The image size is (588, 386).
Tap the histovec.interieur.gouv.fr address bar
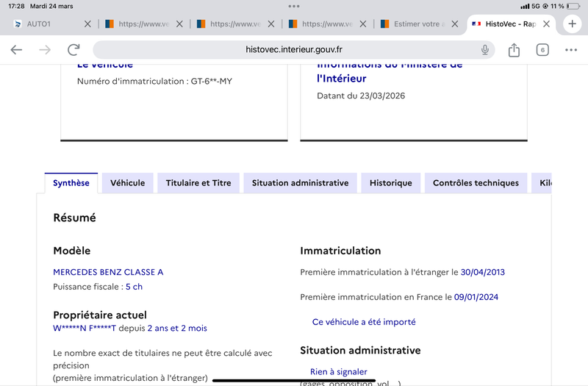pyautogui.click(x=294, y=50)
